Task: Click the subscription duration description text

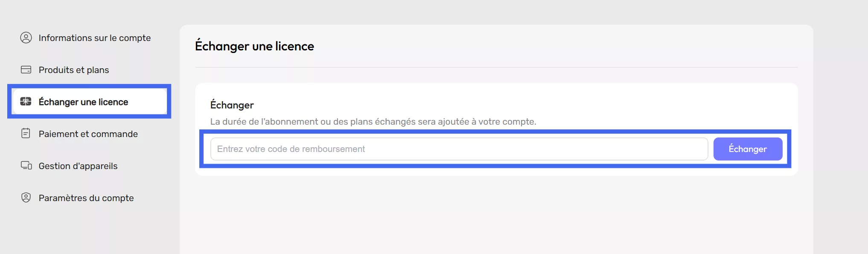Action: click(x=373, y=122)
